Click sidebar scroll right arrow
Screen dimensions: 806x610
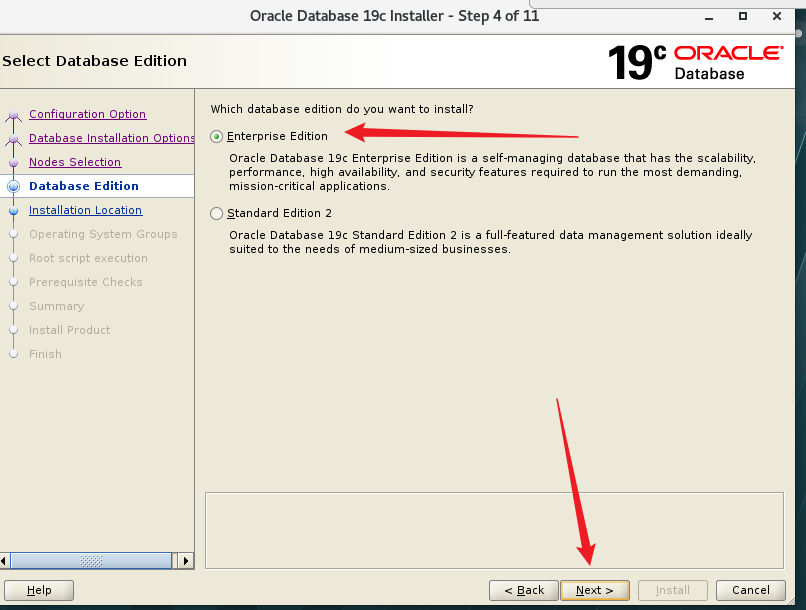[186, 561]
